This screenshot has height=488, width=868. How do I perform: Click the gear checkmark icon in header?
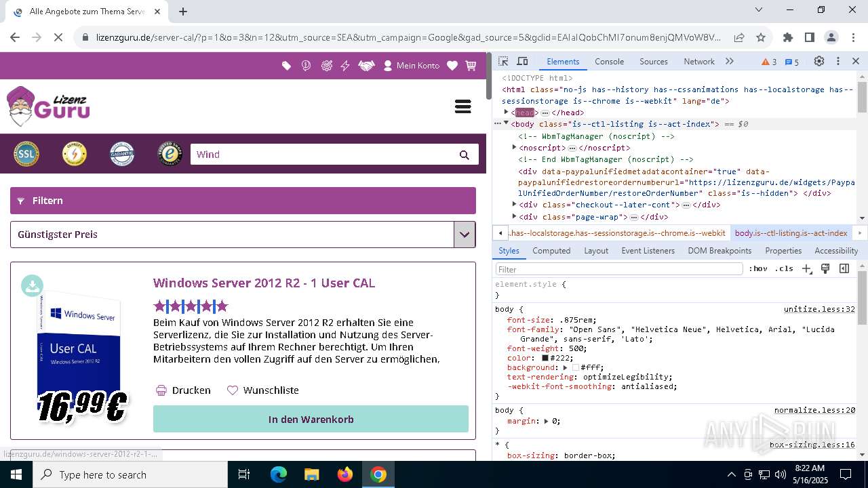(x=327, y=66)
